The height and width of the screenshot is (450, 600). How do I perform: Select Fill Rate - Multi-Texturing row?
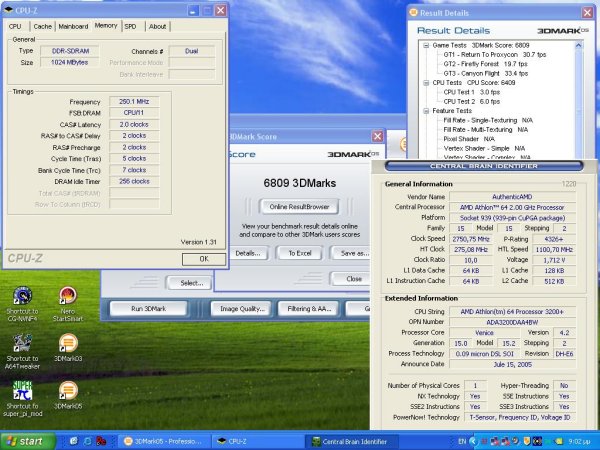[x=486, y=130]
